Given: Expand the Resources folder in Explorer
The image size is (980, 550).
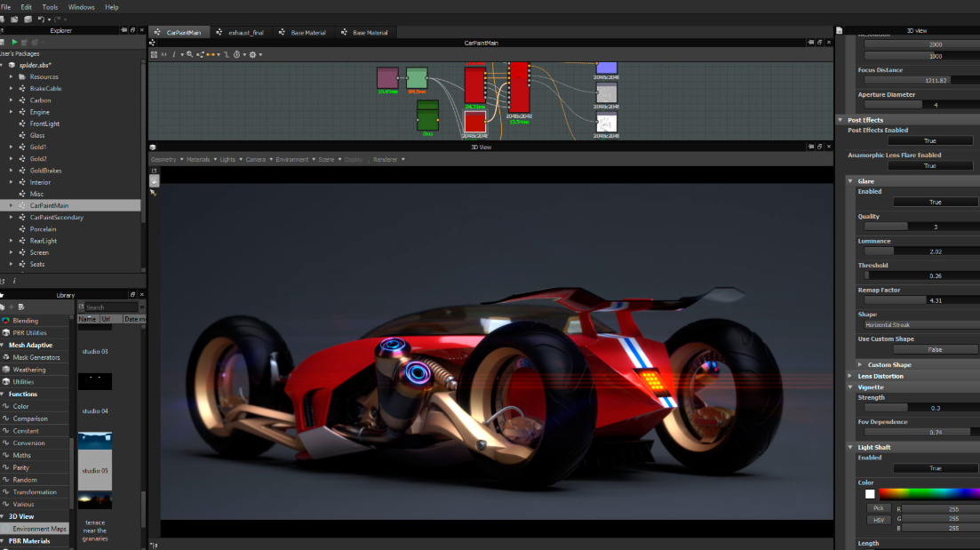Looking at the screenshot, I should (11, 77).
